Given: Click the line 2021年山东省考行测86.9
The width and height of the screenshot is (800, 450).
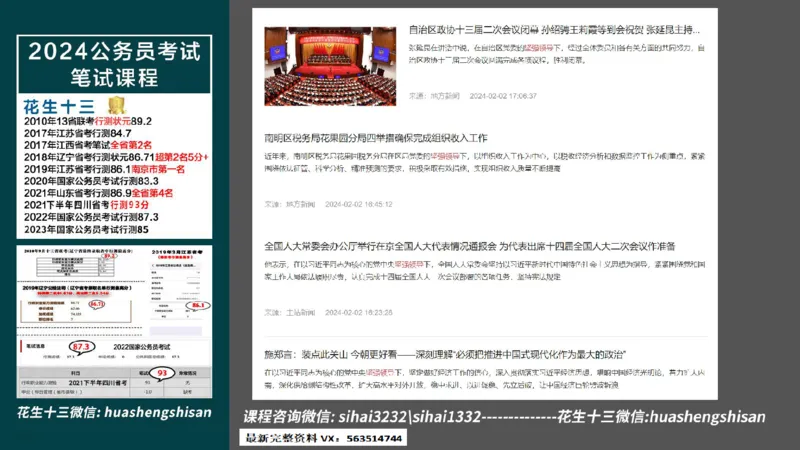Looking at the screenshot, I should [x=98, y=193].
